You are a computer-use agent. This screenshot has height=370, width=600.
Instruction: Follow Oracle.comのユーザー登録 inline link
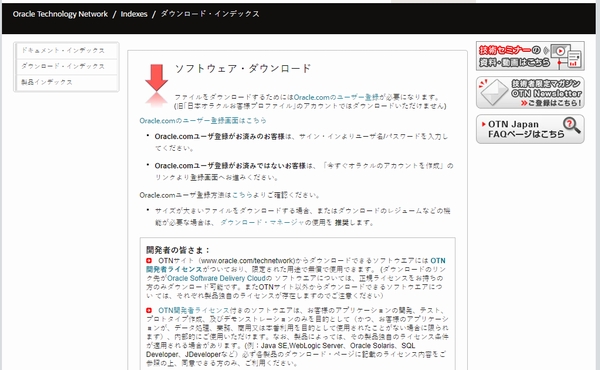click(x=336, y=97)
